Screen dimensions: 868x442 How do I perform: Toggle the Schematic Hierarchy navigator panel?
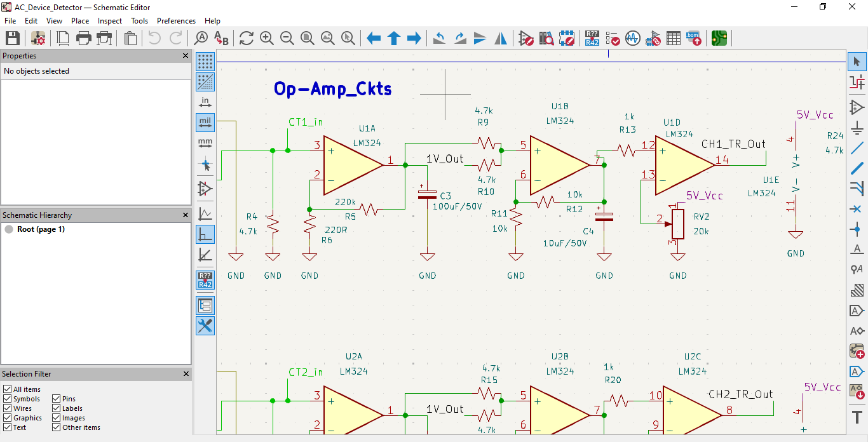205,305
